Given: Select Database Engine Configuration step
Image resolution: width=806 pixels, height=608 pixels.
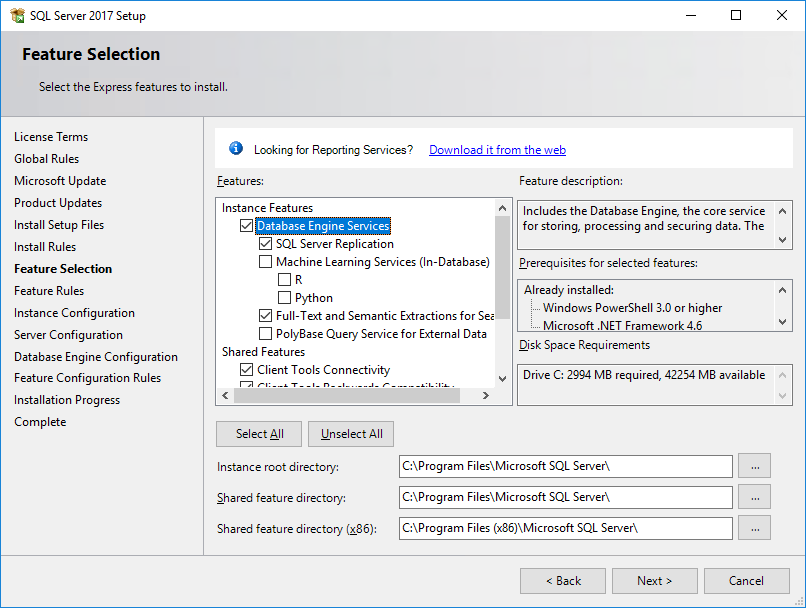Looking at the screenshot, I should pyautogui.click(x=96, y=357).
